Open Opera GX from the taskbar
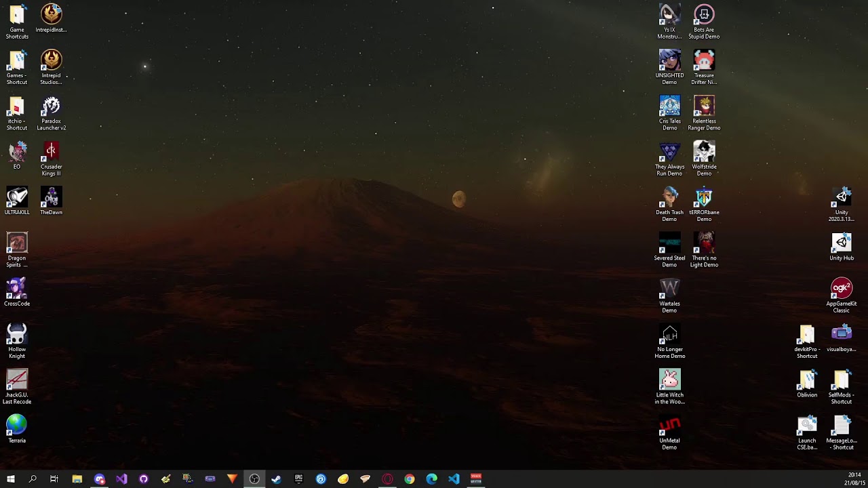868x488 pixels. point(387,479)
